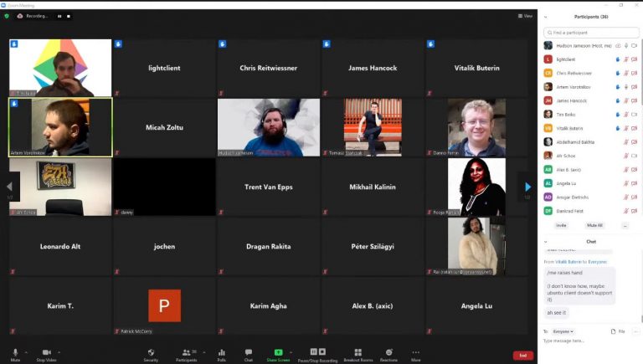The height and width of the screenshot is (364, 643).
Task: Select Ansgar Dietrichs in participant list
Action: pos(590,197)
